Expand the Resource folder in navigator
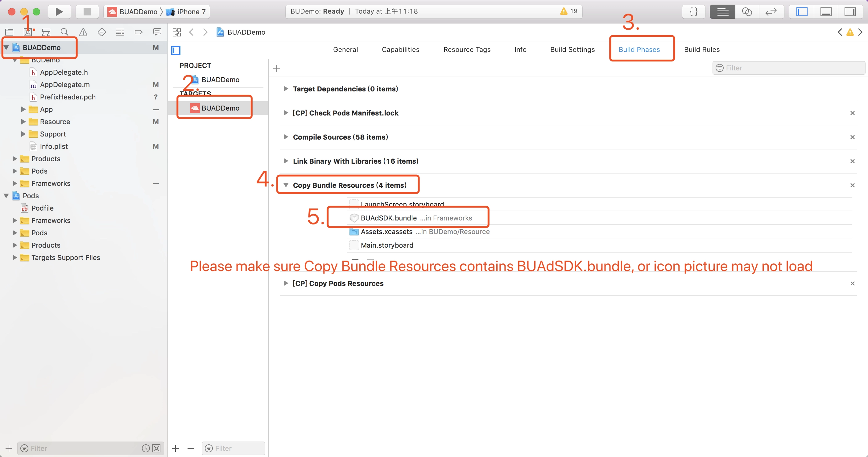The image size is (868, 457). (x=23, y=122)
